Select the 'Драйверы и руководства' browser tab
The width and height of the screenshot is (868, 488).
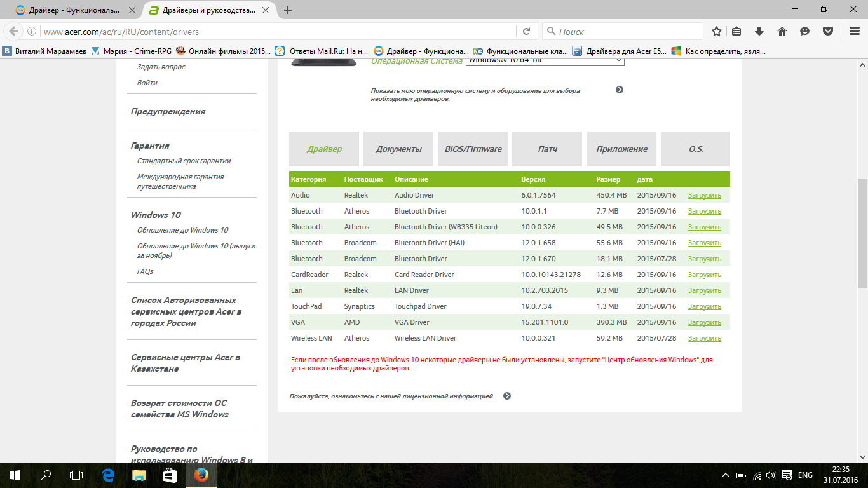point(208,10)
